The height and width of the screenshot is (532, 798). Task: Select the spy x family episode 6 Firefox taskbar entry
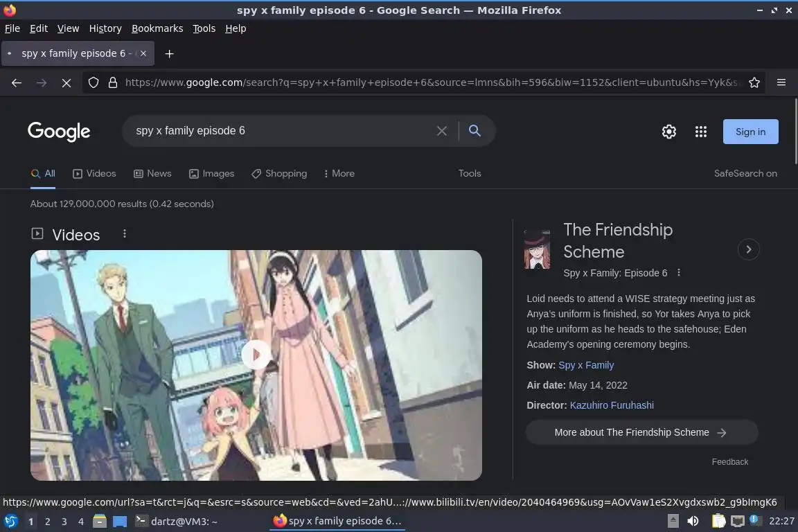coord(337,521)
